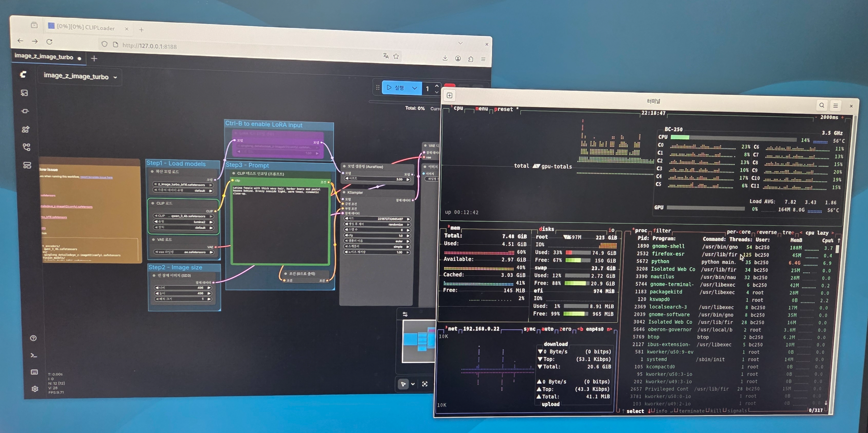
Task: Toggle the bottom console panel icon
Action: coord(34,355)
